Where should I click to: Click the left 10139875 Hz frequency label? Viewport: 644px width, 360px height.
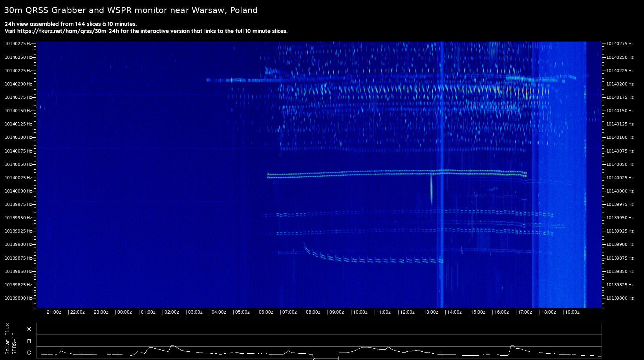[18, 258]
